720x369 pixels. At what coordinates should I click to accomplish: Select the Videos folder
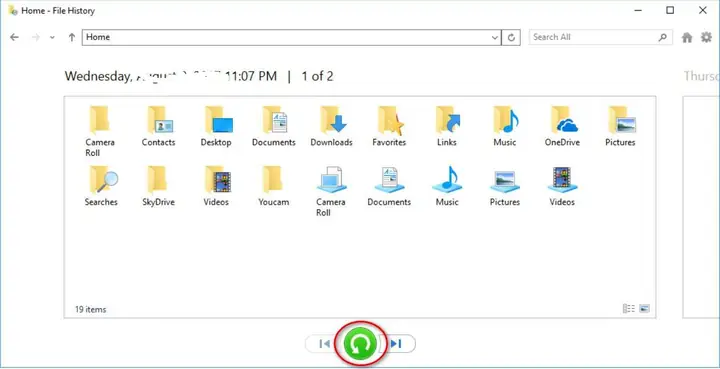point(216,186)
